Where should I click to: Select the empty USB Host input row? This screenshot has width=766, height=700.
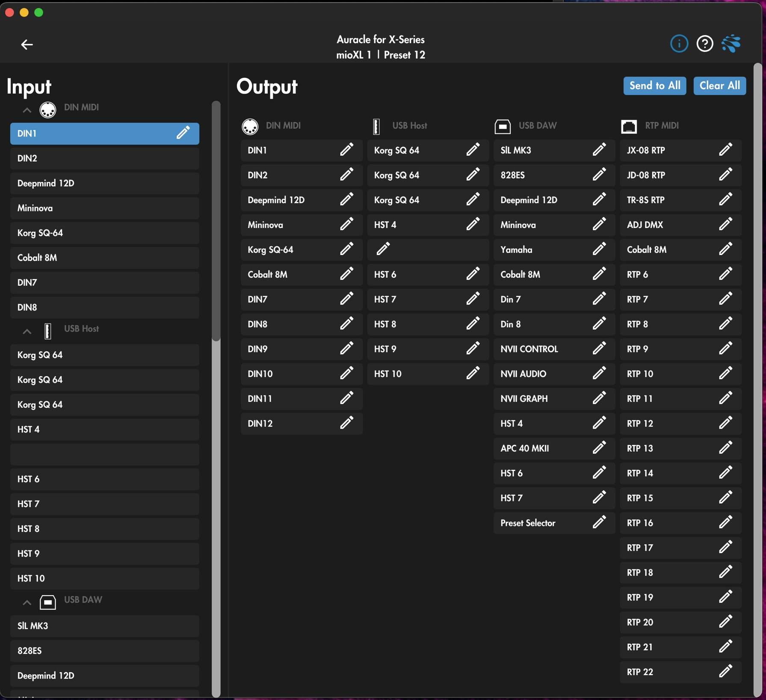[104, 454]
